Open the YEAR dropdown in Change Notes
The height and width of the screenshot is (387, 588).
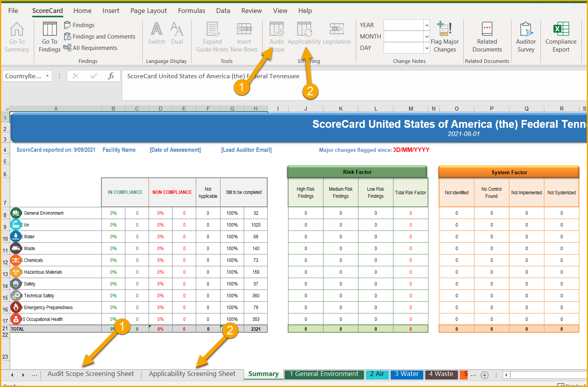pos(427,25)
